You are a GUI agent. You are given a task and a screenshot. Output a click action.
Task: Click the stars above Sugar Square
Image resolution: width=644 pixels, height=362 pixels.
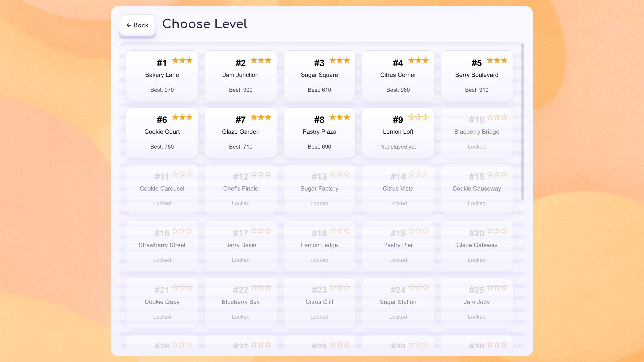tap(339, 60)
